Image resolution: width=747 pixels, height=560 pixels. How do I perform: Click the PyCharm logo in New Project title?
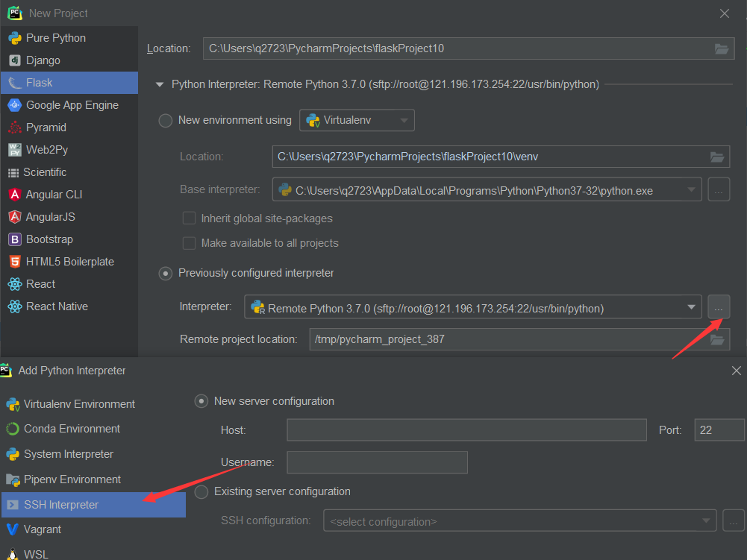pos(15,13)
